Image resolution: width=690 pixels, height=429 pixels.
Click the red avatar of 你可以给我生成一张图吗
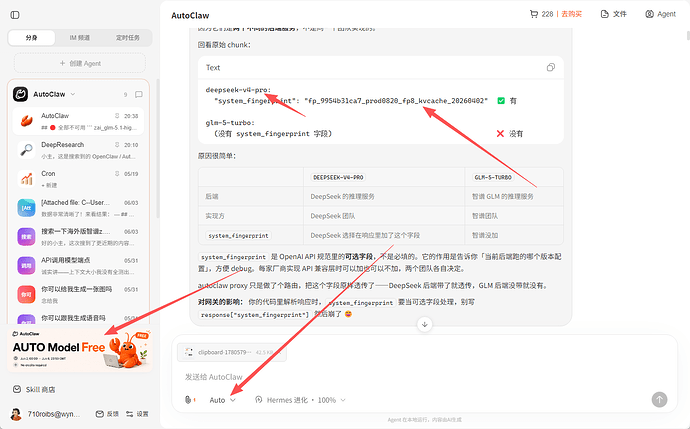pos(26,294)
